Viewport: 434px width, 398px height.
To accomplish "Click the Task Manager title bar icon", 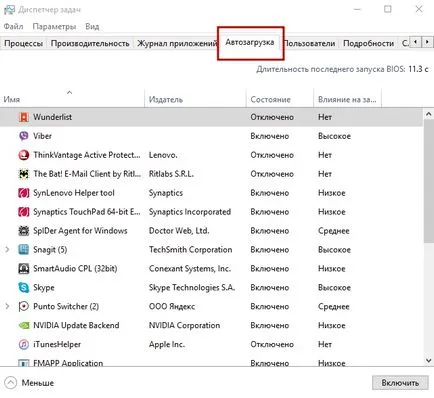I will 9,10.
